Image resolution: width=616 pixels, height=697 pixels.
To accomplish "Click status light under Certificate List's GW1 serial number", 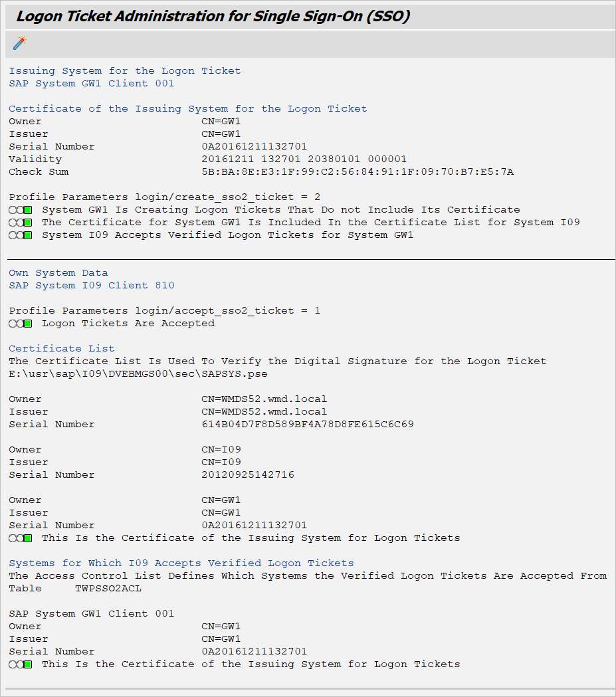I will click(x=21, y=538).
